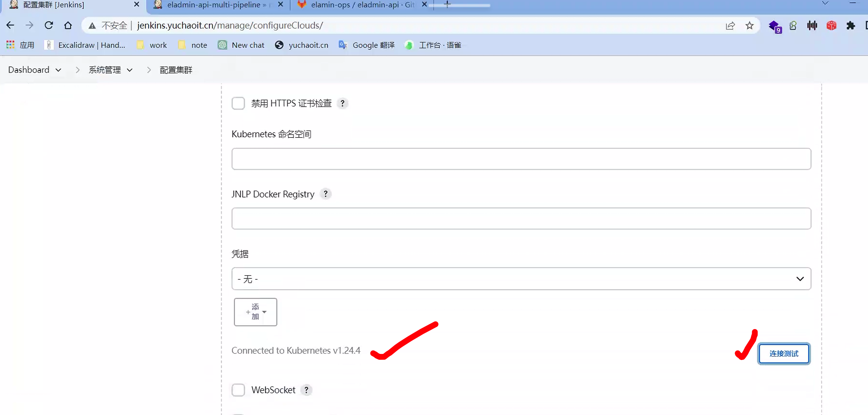Click the browser home icon
Image resolution: width=868 pixels, height=415 pixels.
click(x=68, y=25)
